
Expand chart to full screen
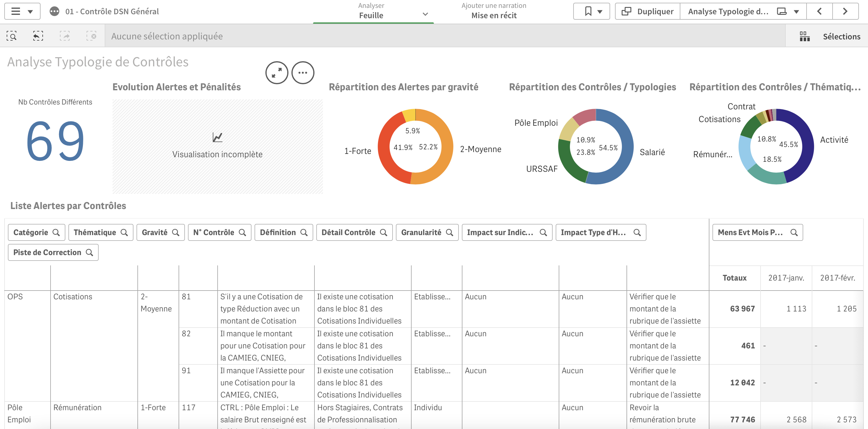coord(277,72)
